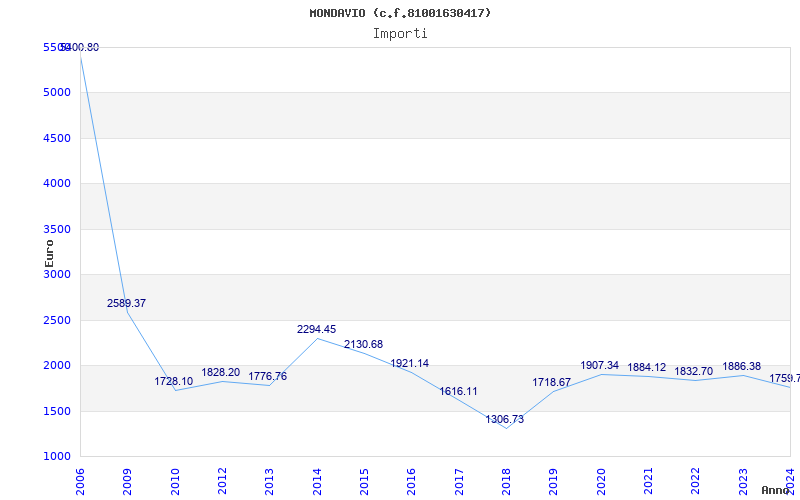Click the data label 2589.37
The height and width of the screenshot is (500, 800).
[x=127, y=303]
